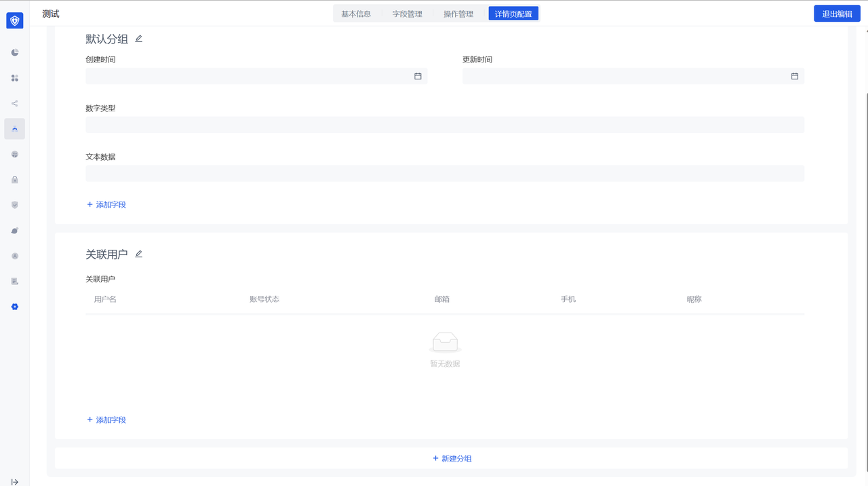The image size is (868, 486).
Task: Click 新建分组 to add a group
Action: [452, 458]
